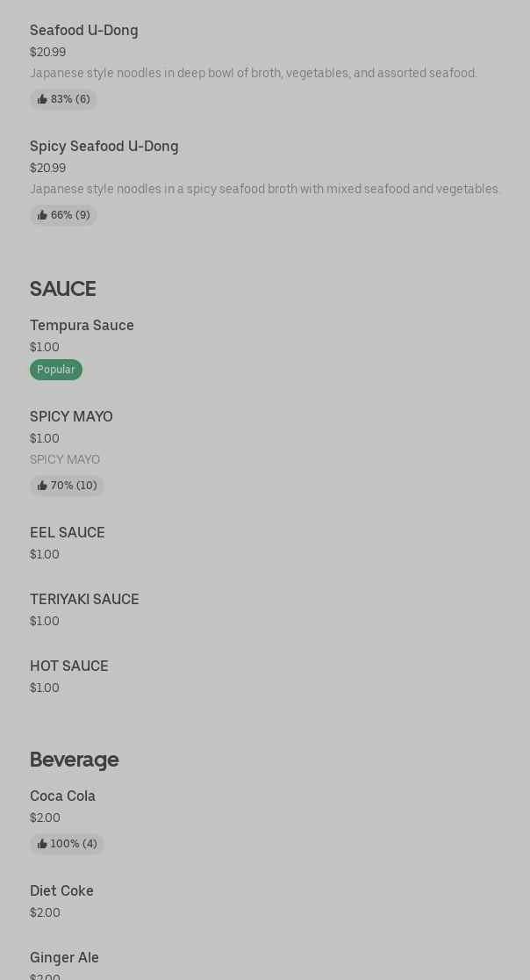This screenshot has height=980, width=530.
Task: Choose Ginger Ale beverage item
Action: pos(64,958)
